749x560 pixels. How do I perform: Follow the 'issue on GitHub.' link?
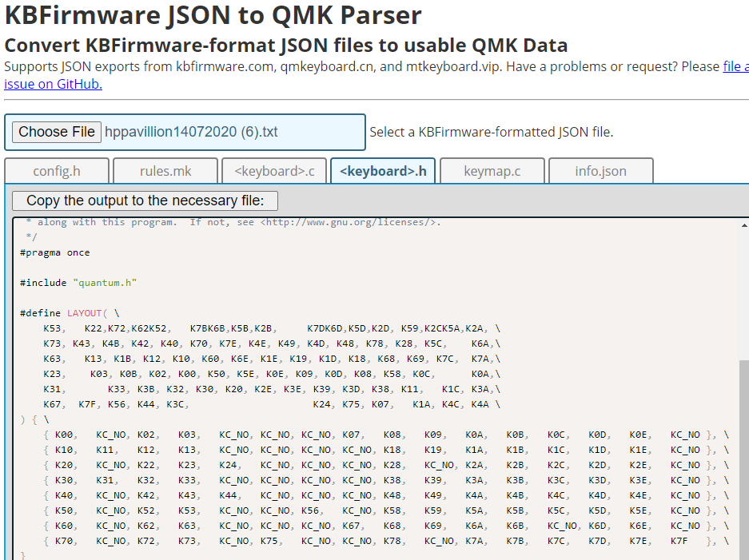[x=53, y=83]
